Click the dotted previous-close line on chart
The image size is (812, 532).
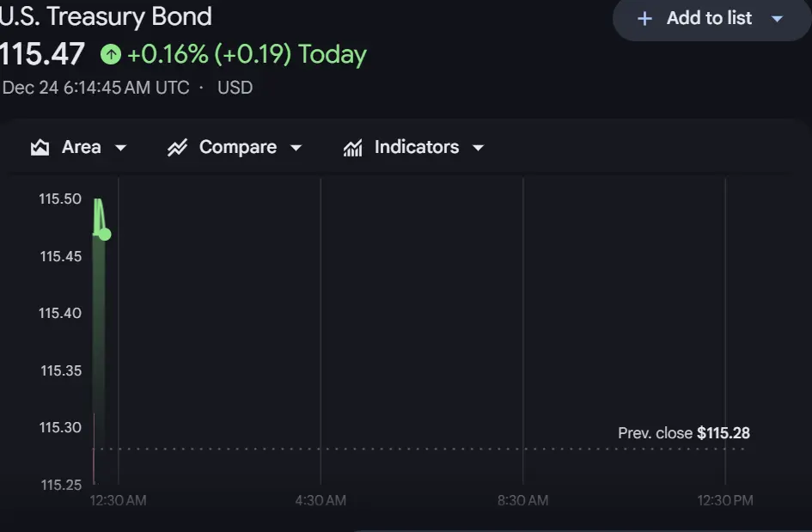pyautogui.click(x=344, y=448)
